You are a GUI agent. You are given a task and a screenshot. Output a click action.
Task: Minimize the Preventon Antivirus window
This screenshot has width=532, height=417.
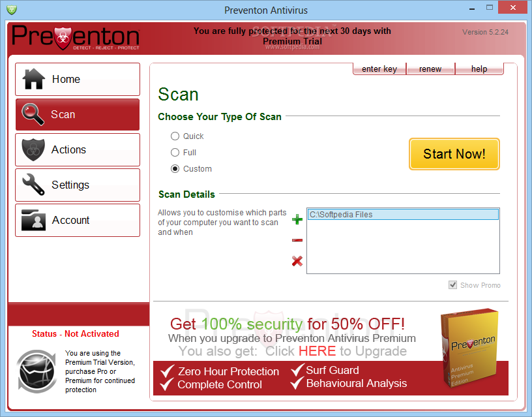click(471, 8)
